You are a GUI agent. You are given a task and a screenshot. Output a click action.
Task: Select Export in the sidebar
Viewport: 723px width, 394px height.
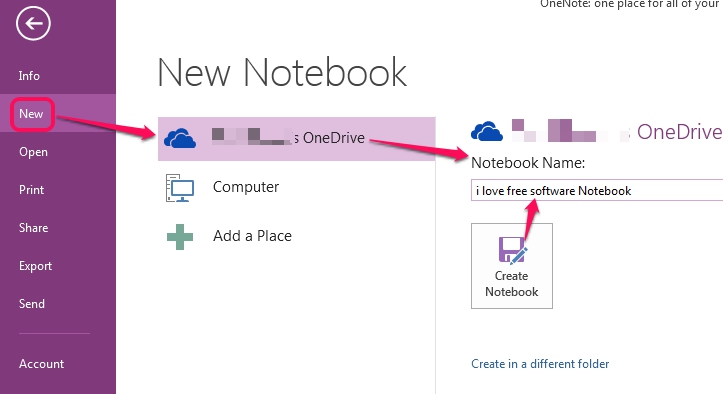pyautogui.click(x=35, y=266)
